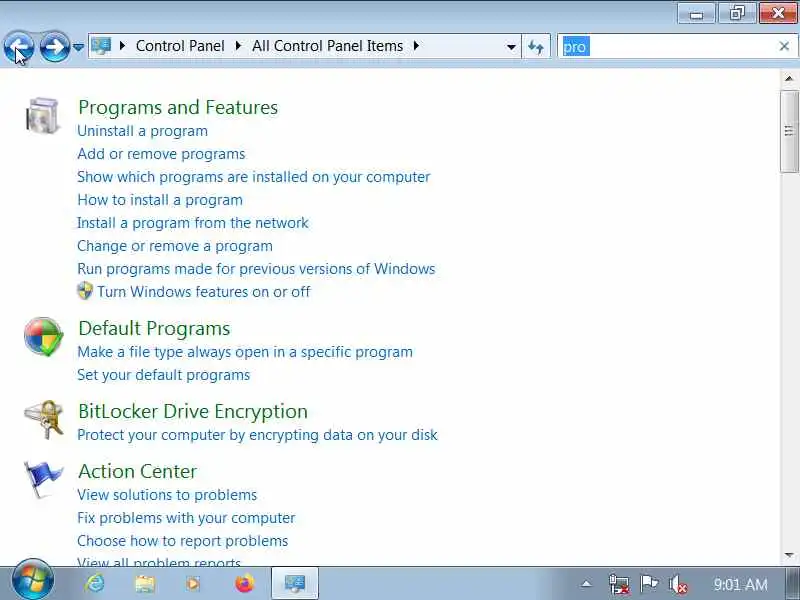Click the Forward navigation arrow
This screenshot has height=600, width=800.
55,47
